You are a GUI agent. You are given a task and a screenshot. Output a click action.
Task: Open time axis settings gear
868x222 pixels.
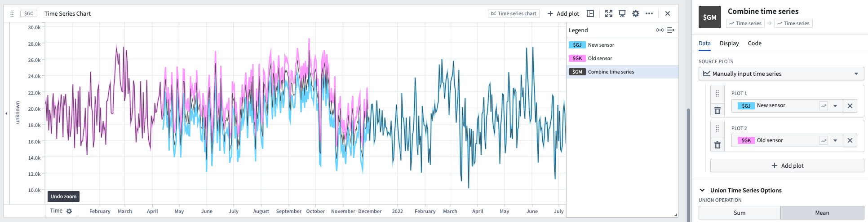coord(69,211)
